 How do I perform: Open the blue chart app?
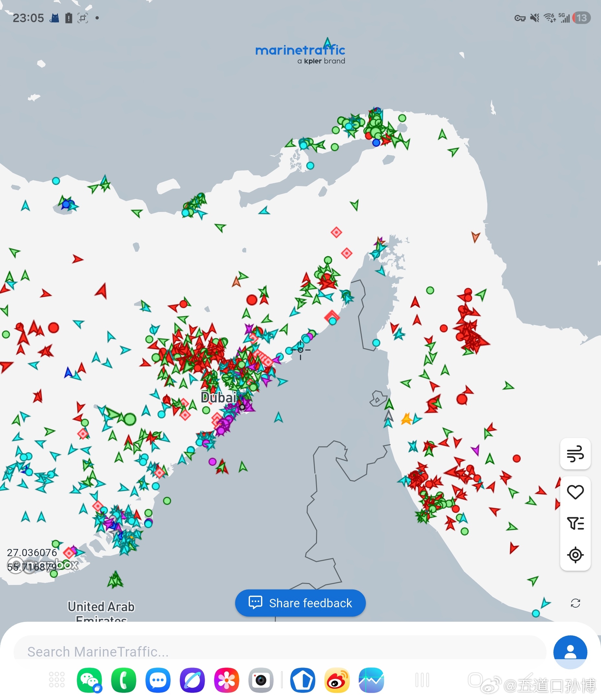pyautogui.click(x=371, y=680)
